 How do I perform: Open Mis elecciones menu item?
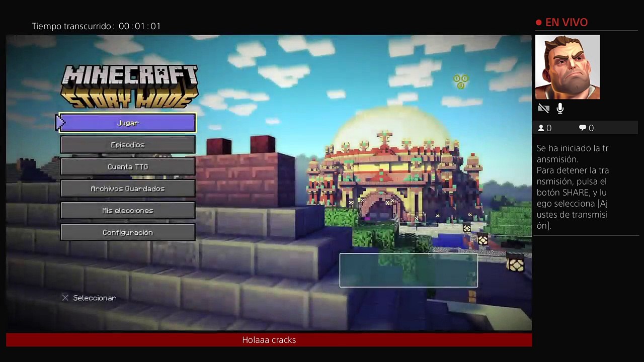click(128, 211)
